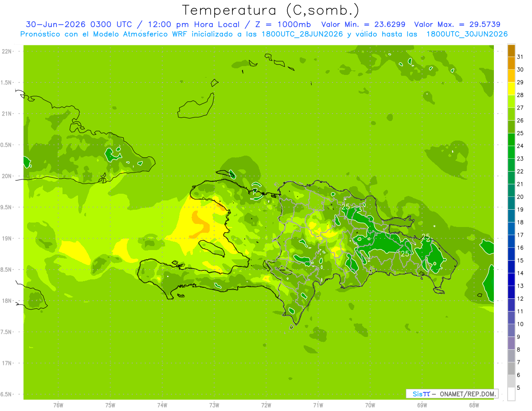Click the 'Valor Min. = 23.6299' value
The image size is (532, 411).
coord(363,24)
